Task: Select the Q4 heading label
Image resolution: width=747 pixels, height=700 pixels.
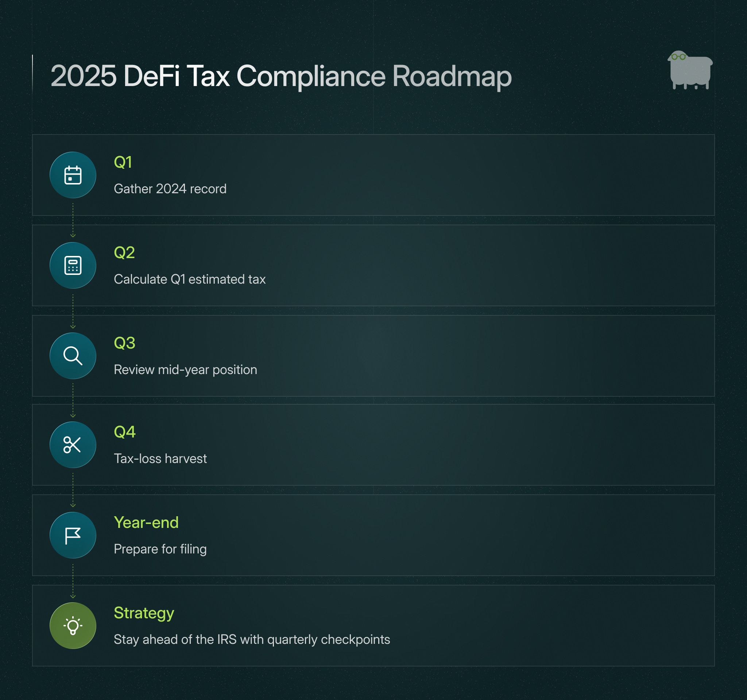Action: (x=125, y=433)
